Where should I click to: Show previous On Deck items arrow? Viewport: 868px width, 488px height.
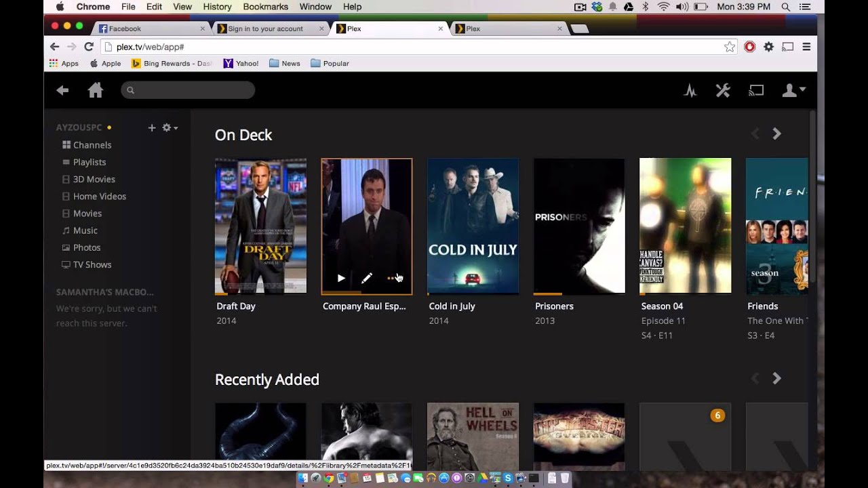pos(755,134)
